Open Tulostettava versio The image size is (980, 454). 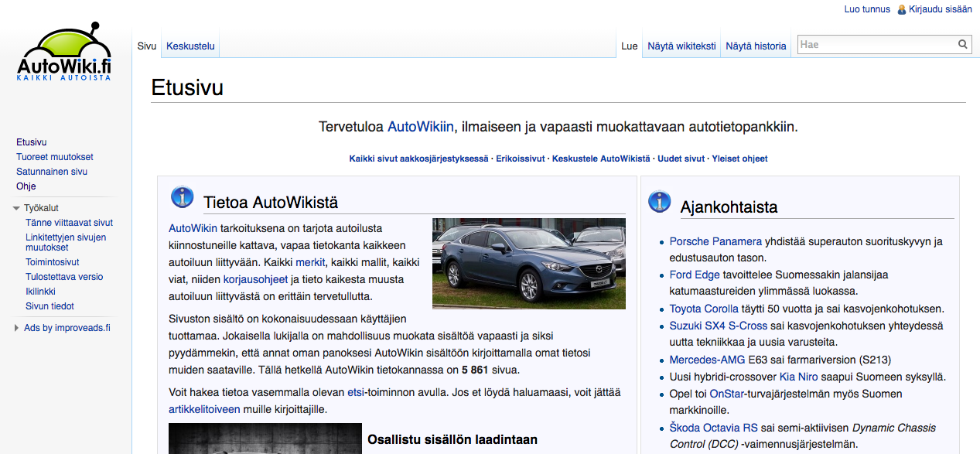click(64, 277)
